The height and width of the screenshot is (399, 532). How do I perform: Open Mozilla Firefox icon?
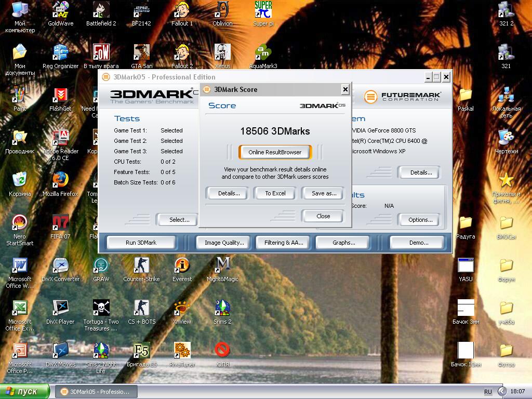[60, 184]
